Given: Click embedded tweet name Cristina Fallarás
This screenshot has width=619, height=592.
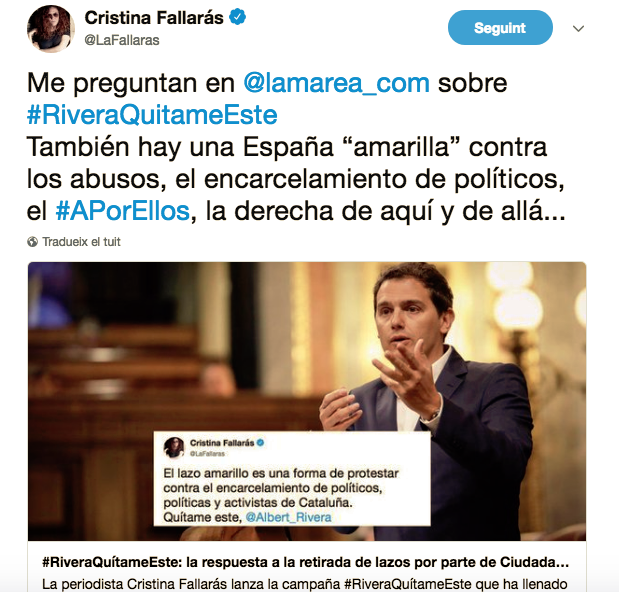Looking at the screenshot, I should pyautogui.click(x=222, y=443).
